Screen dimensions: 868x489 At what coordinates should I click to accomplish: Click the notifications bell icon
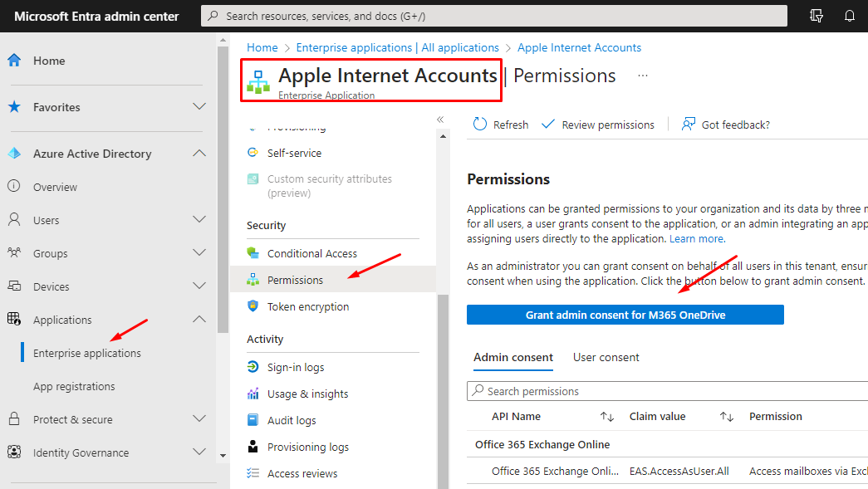[850, 16]
